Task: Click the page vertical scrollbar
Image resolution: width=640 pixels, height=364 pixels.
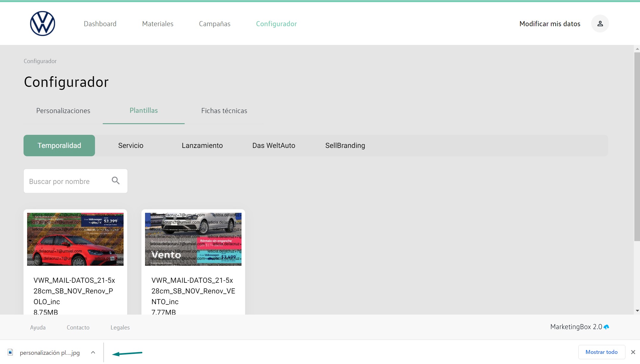Action: [637, 146]
